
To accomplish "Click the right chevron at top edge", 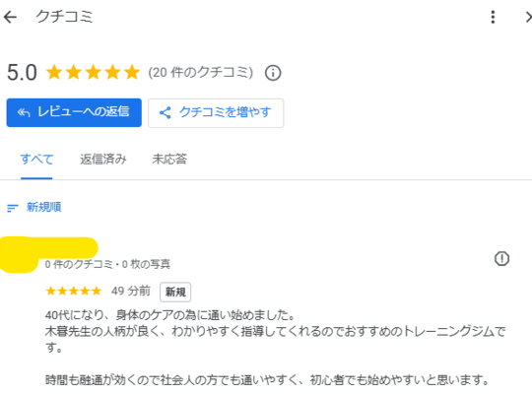I will (x=528, y=17).
